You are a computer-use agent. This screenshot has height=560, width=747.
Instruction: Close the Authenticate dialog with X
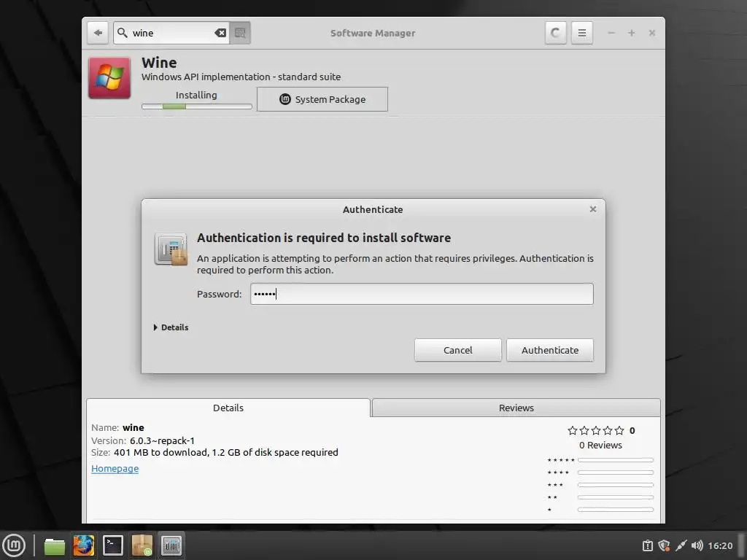pos(592,209)
